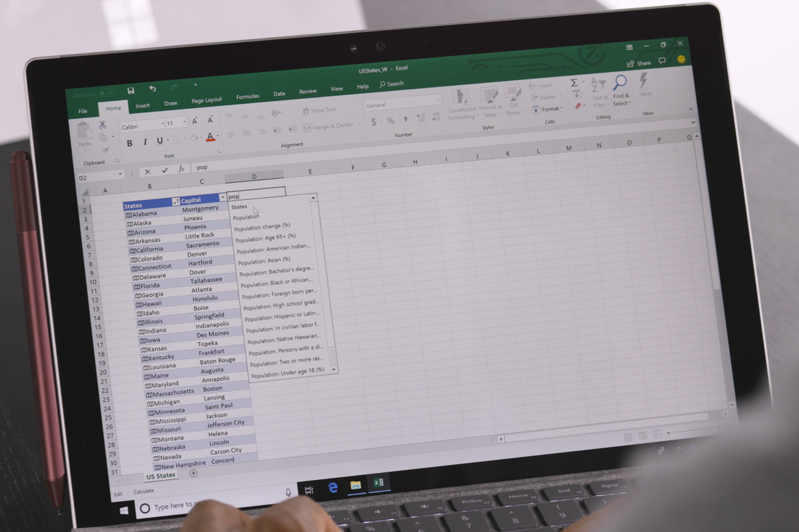Click the Comments speech bubble icon
The height and width of the screenshot is (532, 799).
point(662,61)
